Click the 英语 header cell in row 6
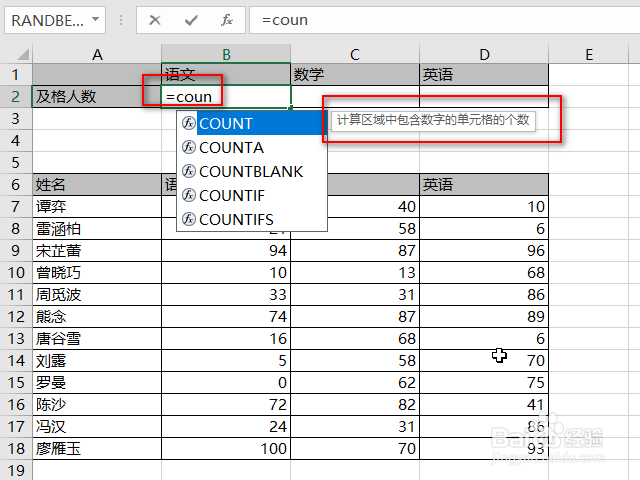640x480 pixels. (484, 184)
